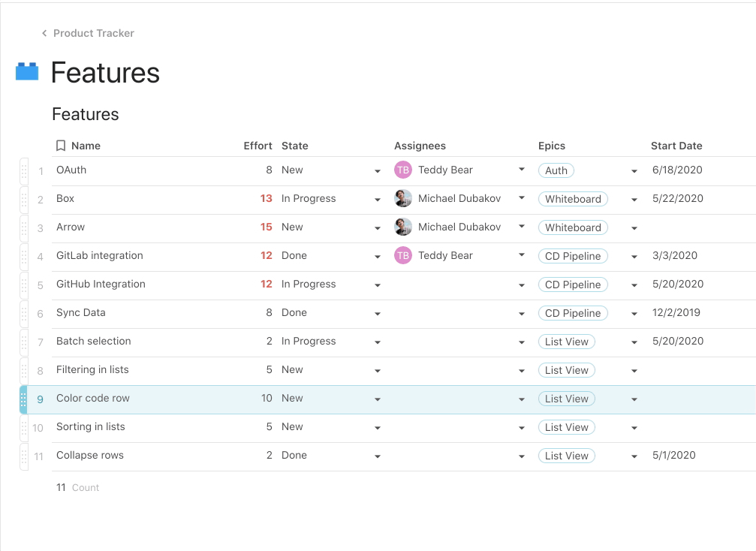Go back to Product Tracker
Viewport: 756px width, 551px height.
[x=93, y=33]
